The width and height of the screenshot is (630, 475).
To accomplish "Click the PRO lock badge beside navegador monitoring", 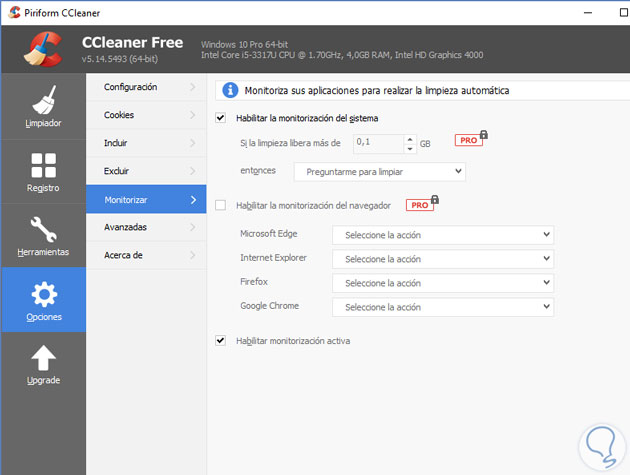I will 422,204.
